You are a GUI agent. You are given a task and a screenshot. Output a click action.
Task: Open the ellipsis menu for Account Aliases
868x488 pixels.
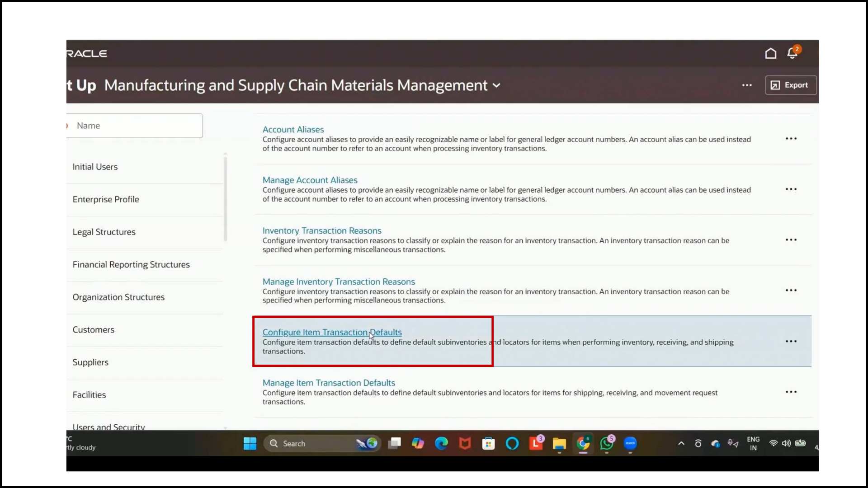(x=791, y=139)
